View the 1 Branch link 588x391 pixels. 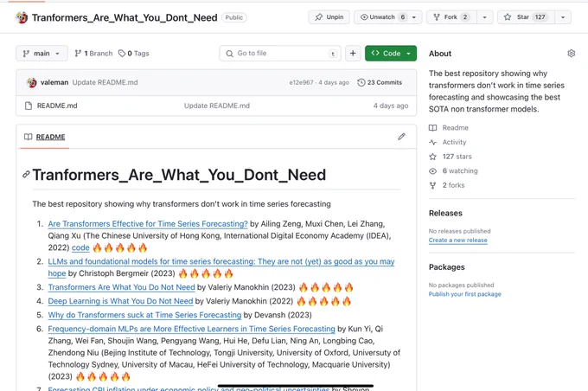pyautogui.click(x=93, y=54)
